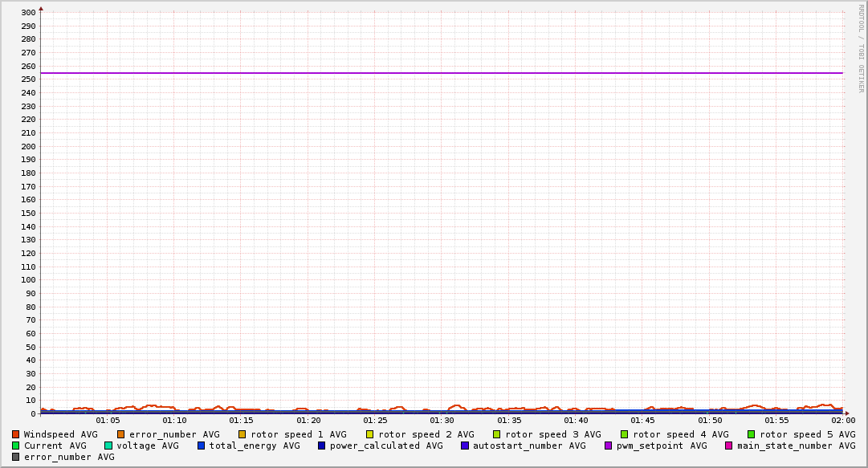The width and height of the screenshot is (868, 468).
Task: Click the Current AVG legend label
Action: click(x=55, y=446)
